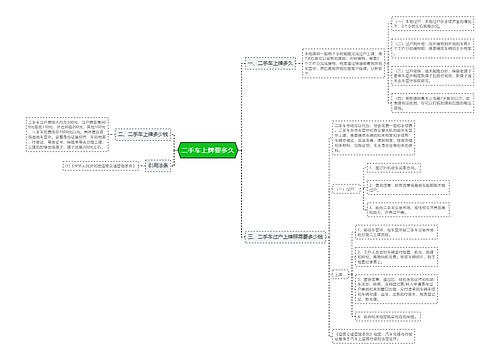Viewport: 500px width, 360px height.
Task: Click the [1]《中华人民共和国道路交通管理条例》 citation node
Action: click(101, 165)
